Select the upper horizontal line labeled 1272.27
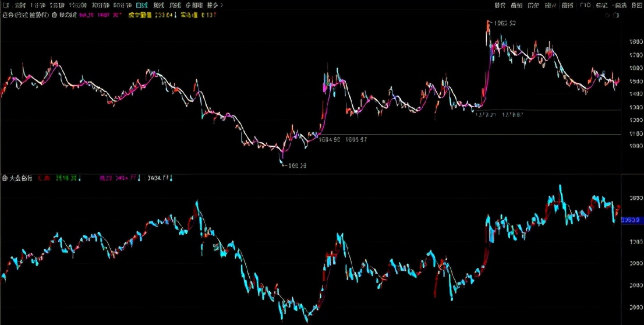The width and height of the screenshot is (644, 325). pos(549,109)
